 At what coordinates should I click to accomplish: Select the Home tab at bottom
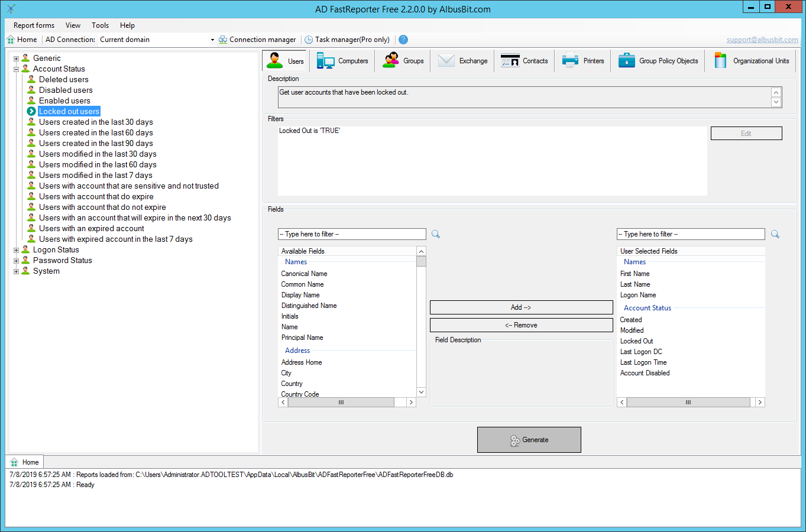[25, 462]
